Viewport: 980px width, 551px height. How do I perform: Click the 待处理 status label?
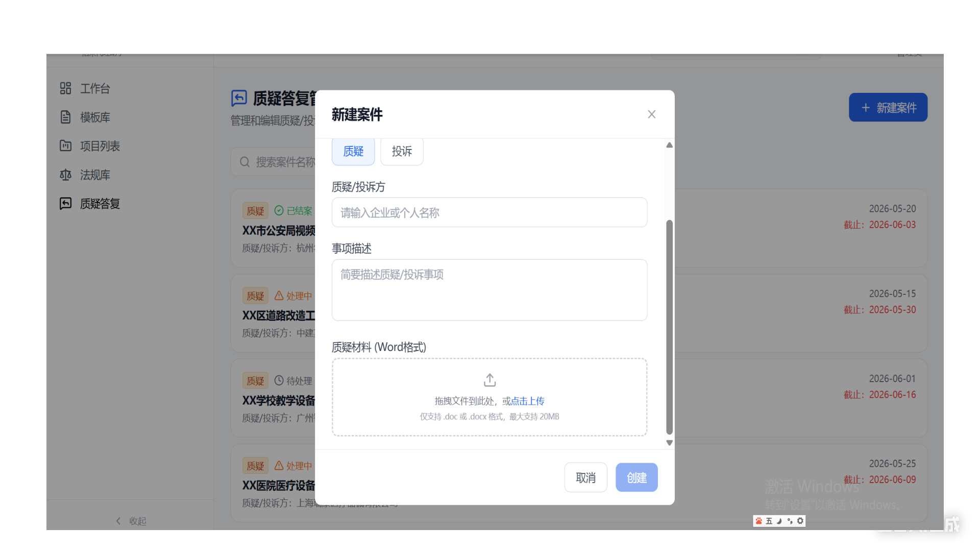pyautogui.click(x=299, y=381)
